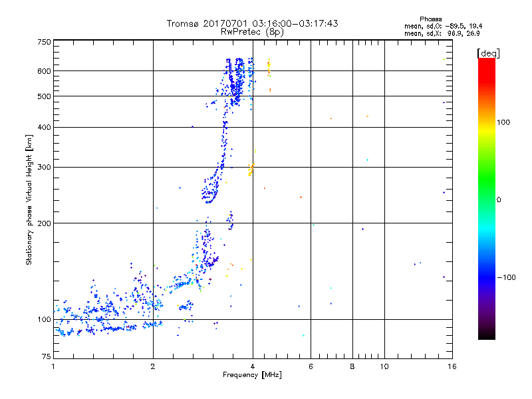Select the frequency axis tick label '16'
This screenshot has width=532, height=399.
(452, 366)
